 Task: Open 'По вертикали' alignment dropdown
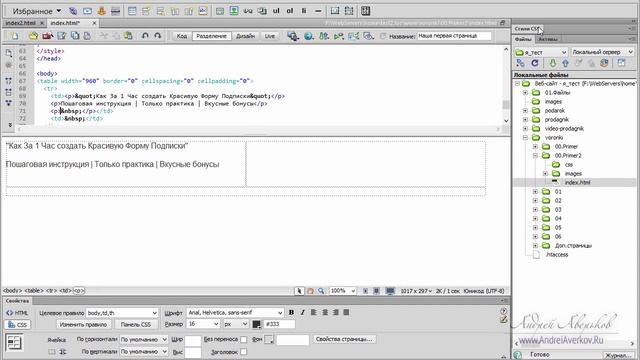click(x=144, y=351)
